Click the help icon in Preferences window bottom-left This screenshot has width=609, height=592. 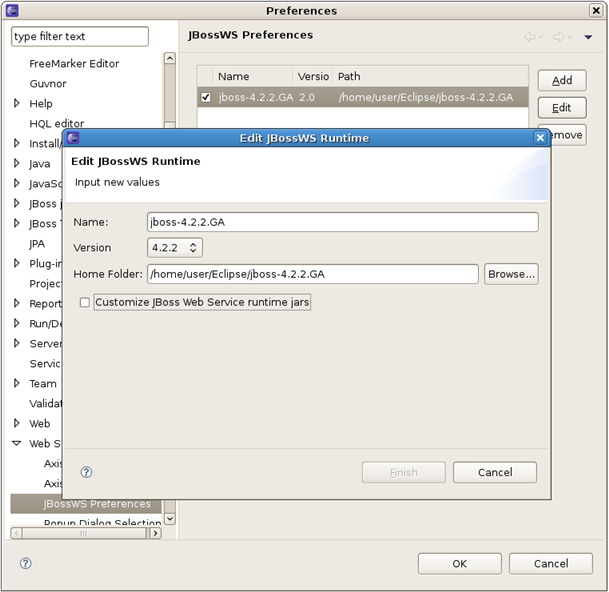click(25, 564)
